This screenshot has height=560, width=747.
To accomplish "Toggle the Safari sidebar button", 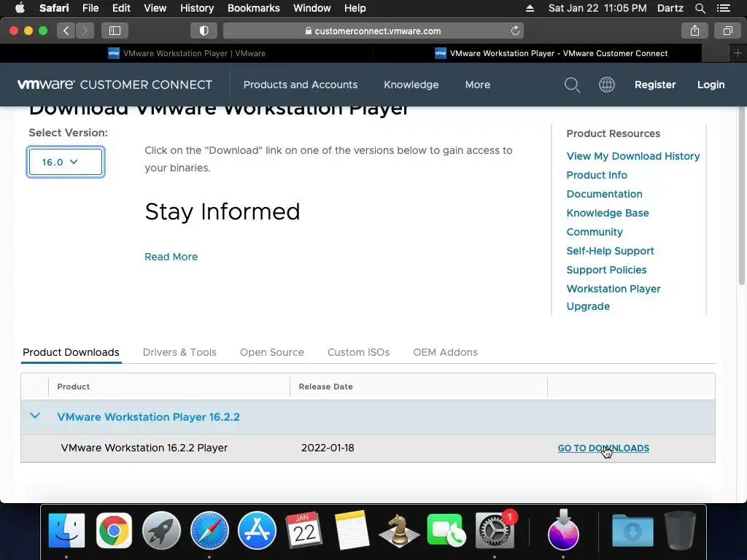I will [115, 31].
